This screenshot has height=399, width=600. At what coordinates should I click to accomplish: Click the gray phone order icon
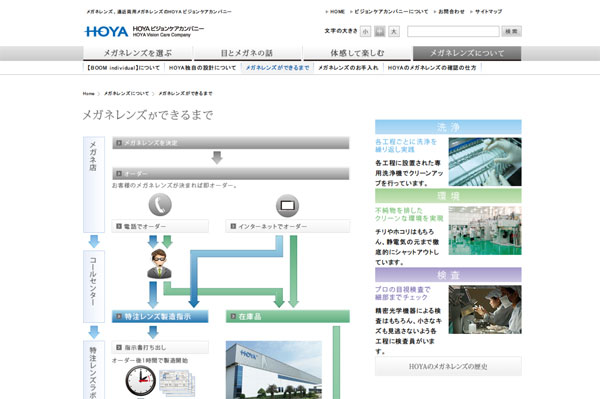point(160,204)
